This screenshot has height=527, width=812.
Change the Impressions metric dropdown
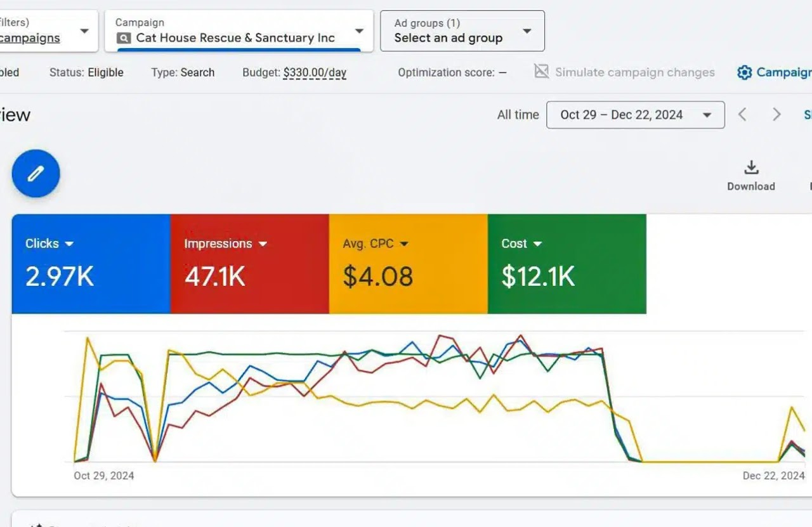(x=263, y=244)
